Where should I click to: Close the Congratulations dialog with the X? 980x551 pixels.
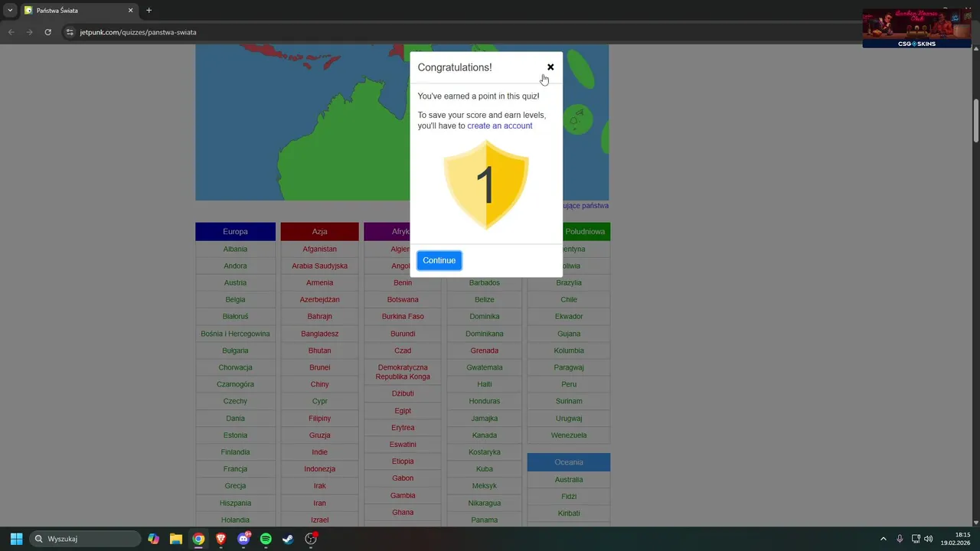[550, 67]
